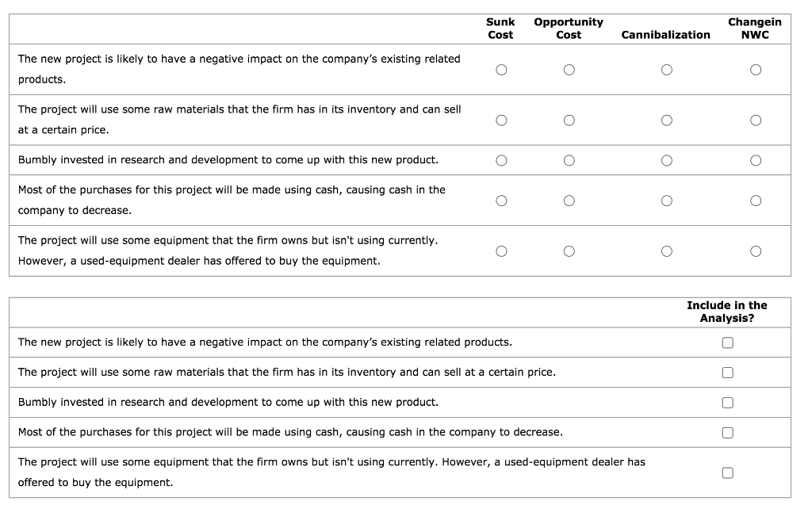Choose Sunk Cost for cash purchases row
812x505 pixels.
(x=501, y=201)
